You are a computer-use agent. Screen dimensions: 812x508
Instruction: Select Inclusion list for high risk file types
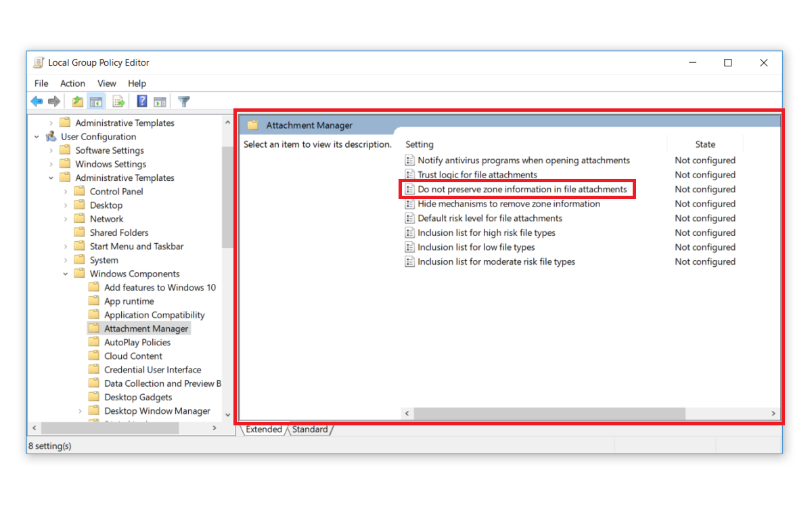(x=487, y=232)
